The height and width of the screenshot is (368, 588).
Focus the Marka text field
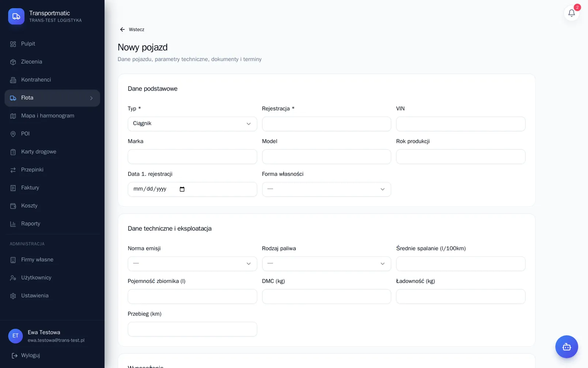pos(192,156)
